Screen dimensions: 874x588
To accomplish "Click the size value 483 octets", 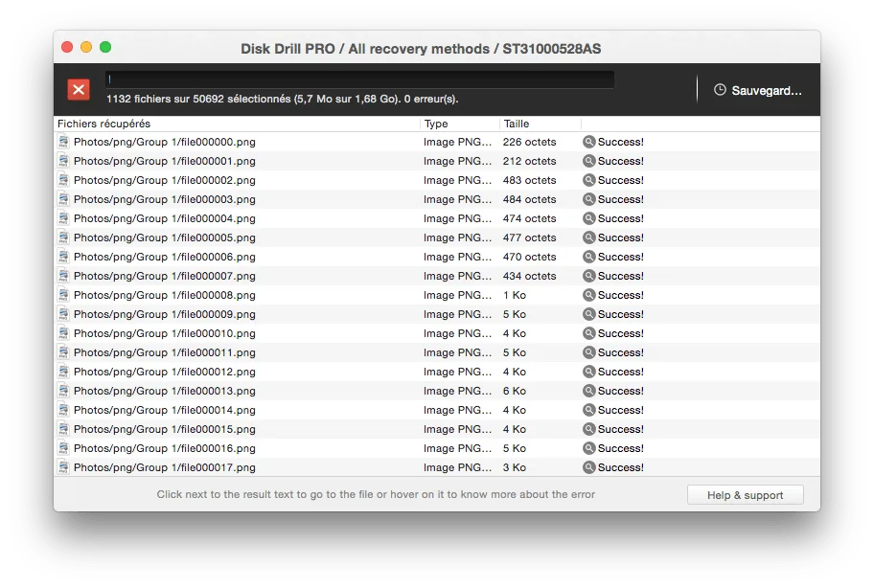I will point(530,180).
